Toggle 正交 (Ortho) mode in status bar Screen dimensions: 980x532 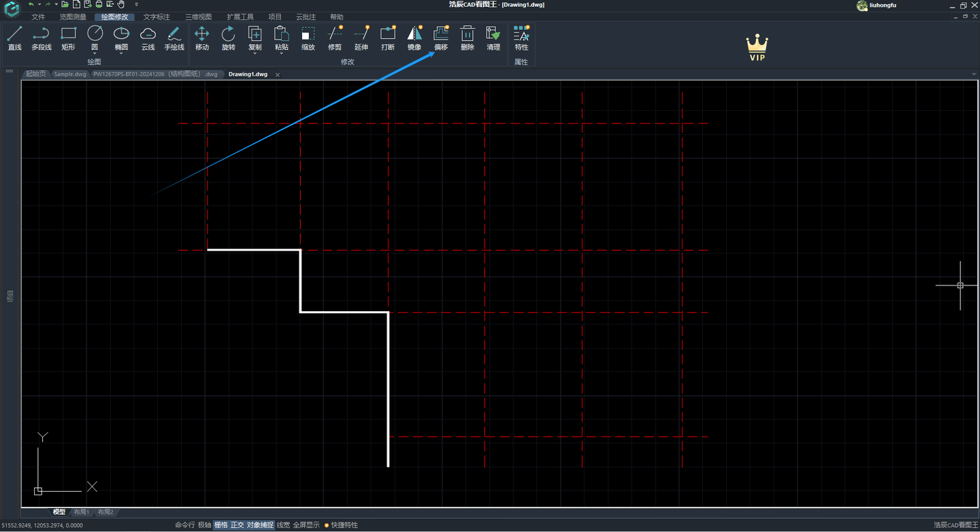[238, 525]
